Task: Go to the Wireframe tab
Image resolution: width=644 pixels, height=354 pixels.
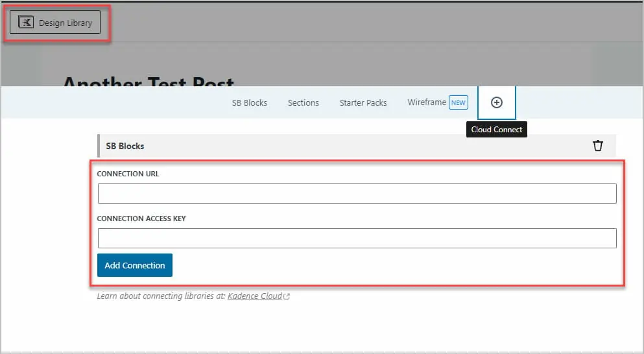Action: (x=426, y=102)
